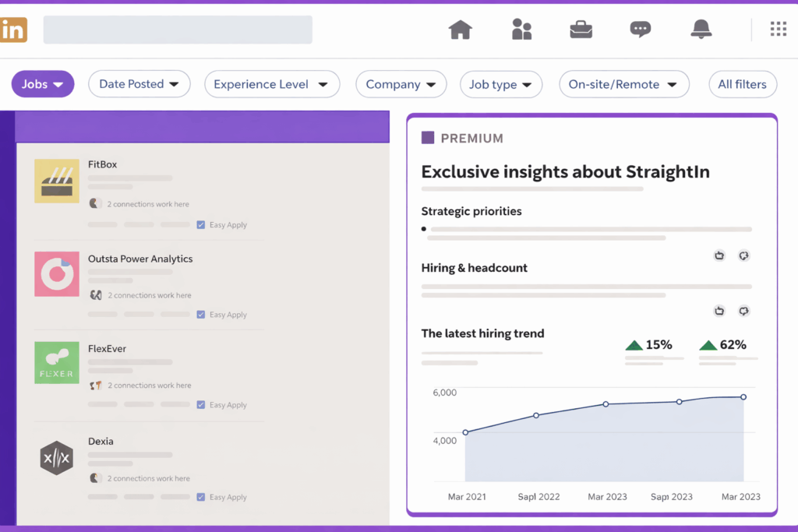This screenshot has height=532, width=798.
Task: Expand the Date Posted filter
Action: (139, 84)
